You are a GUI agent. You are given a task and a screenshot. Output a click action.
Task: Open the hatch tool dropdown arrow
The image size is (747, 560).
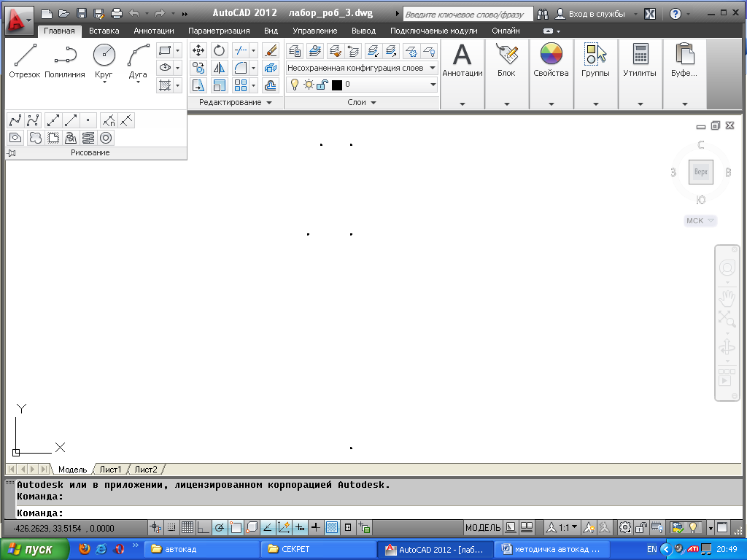coord(178,86)
